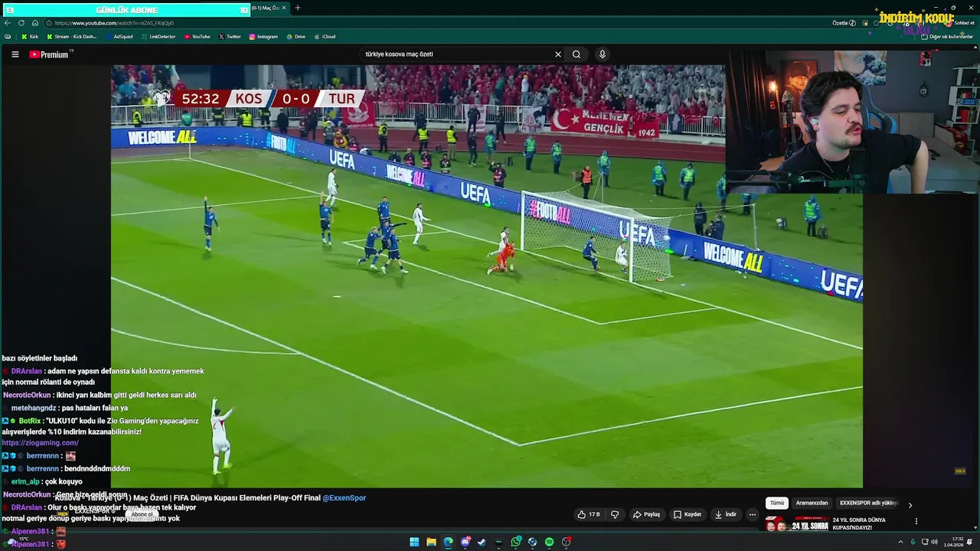Image resolution: width=980 pixels, height=551 pixels.
Task: Open Diğer sık kullanılanlar folder
Action: coord(947,37)
